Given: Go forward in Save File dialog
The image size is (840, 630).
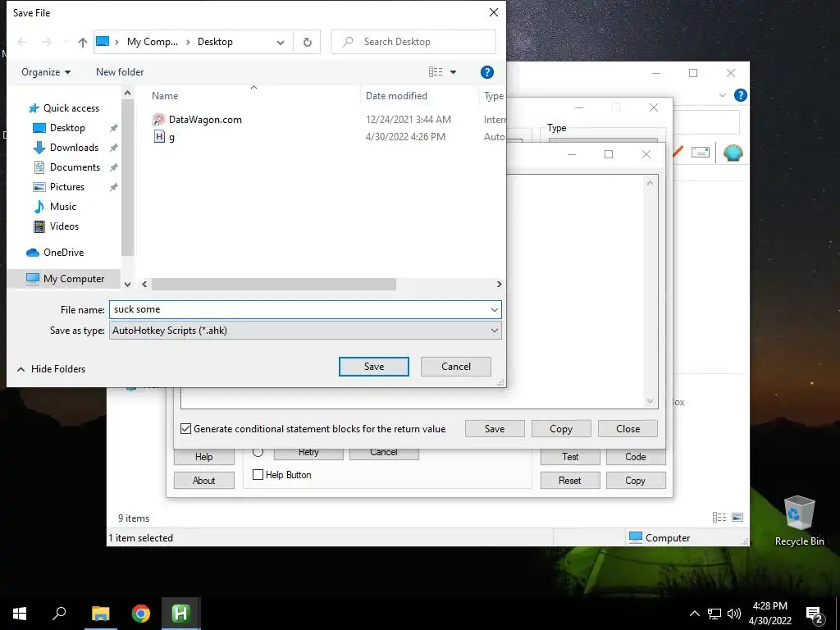Looking at the screenshot, I should (x=47, y=42).
